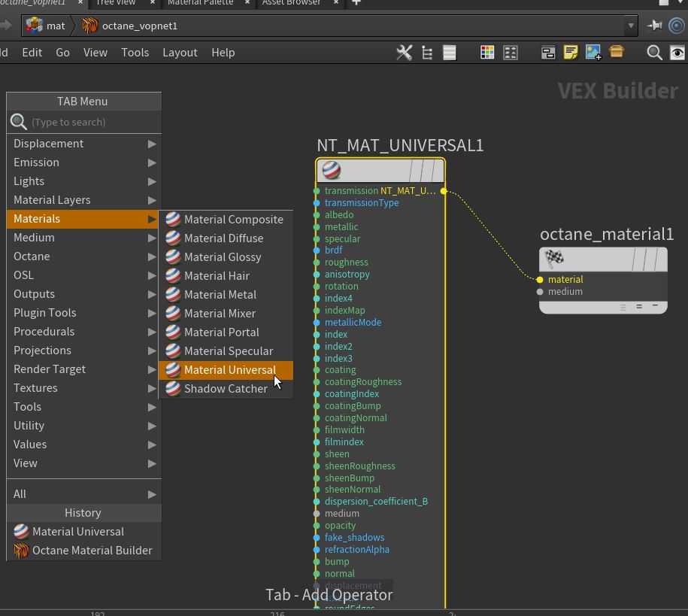The width and height of the screenshot is (688, 616).
Task: Add a sticky note to the network
Action: tap(571, 53)
